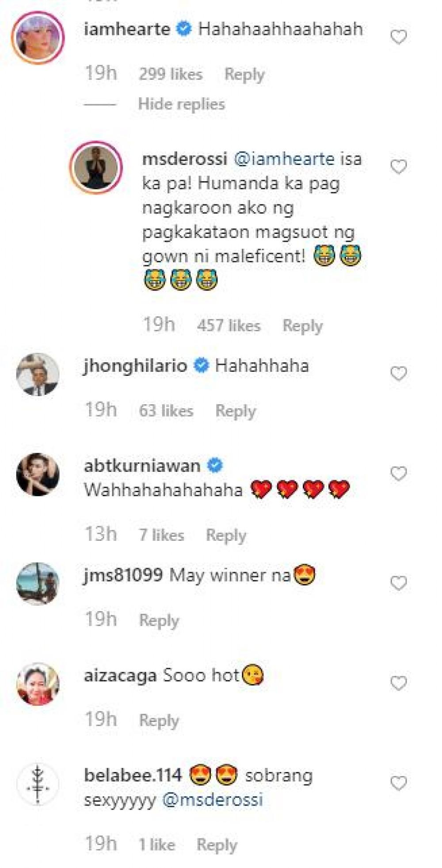View the 299 likes on iamhearte's comment
The image size is (442, 868).
click(x=171, y=74)
